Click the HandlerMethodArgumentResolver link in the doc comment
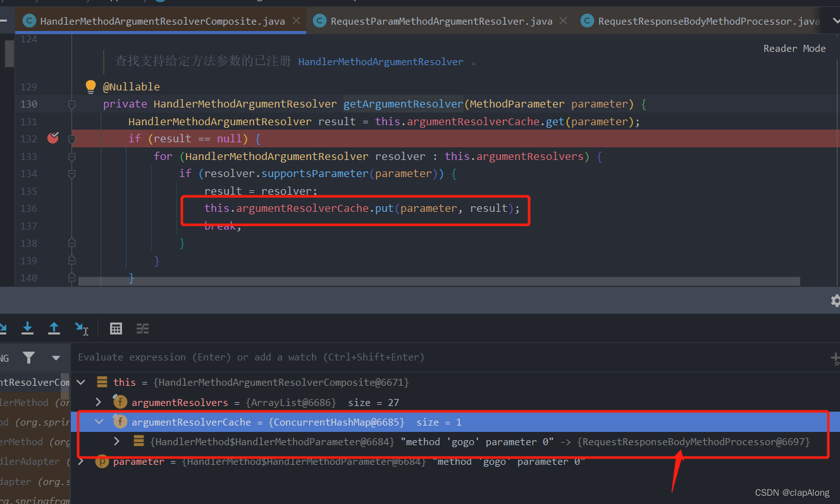Screen dimensions: 840x504 (381, 61)
